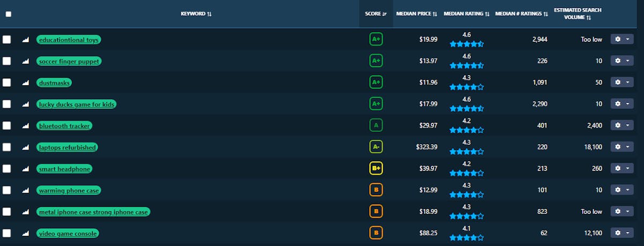Screen dimensions: 644x246
Task: Open gear dropdown for educationtional toys row
Action: (x=622, y=40)
